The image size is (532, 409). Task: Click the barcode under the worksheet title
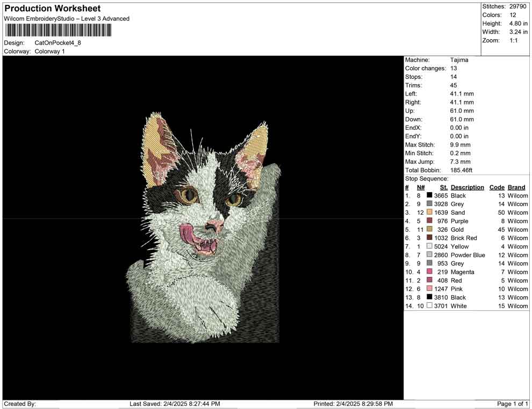[x=58, y=30]
